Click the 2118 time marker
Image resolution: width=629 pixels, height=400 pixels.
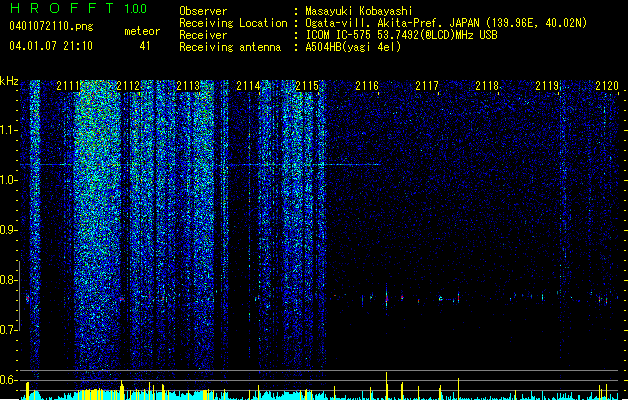point(487,86)
